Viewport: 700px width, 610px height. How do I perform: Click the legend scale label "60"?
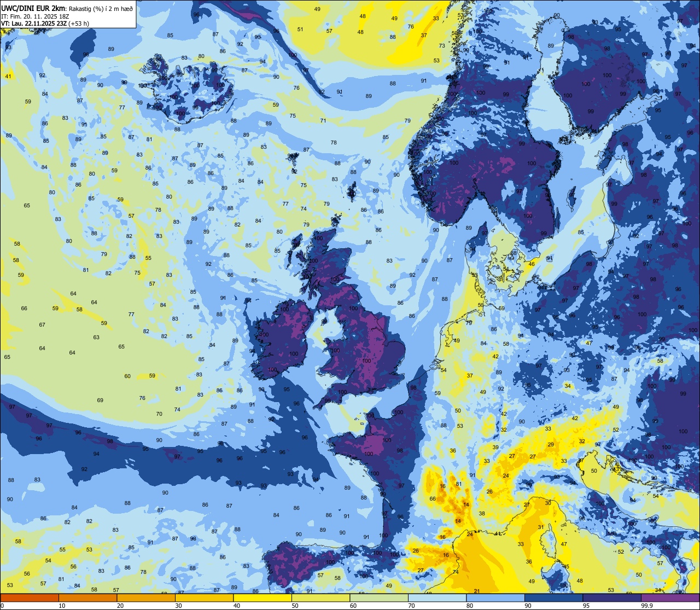click(x=353, y=606)
